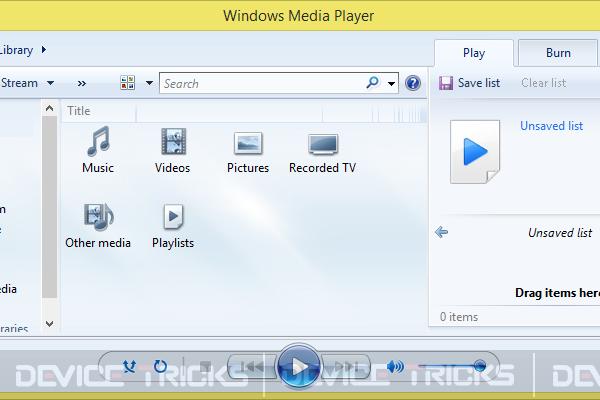This screenshot has height=400, width=600.
Task: Go to the previous track
Action: pyautogui.click(x=251, y=367)
